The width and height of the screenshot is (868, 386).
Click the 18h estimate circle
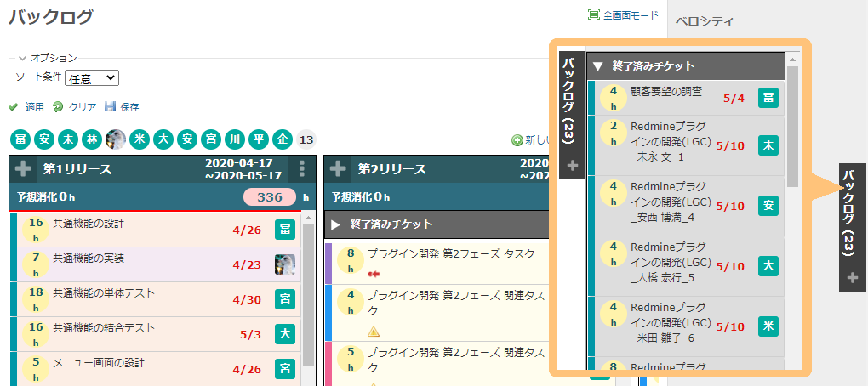coord(36,299)
